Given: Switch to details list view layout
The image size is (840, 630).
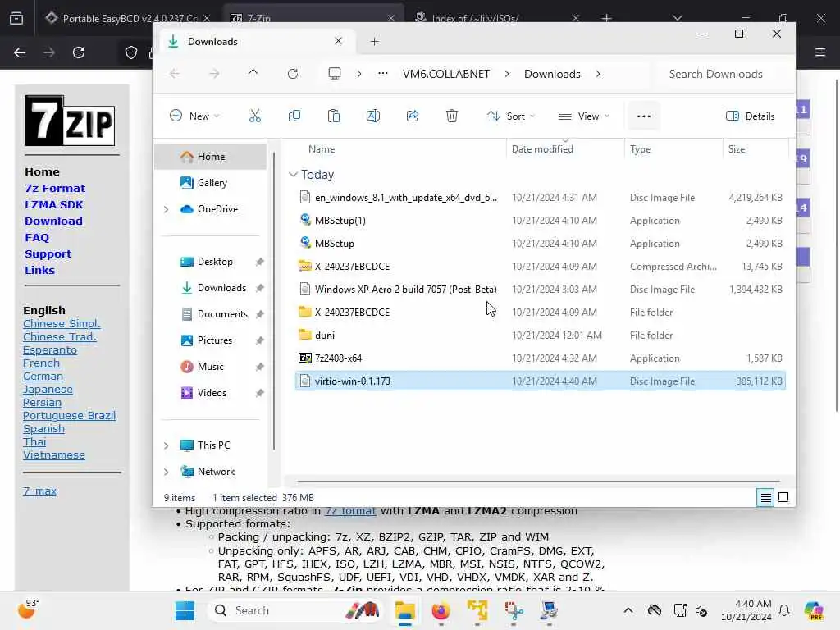Looking at the screenshot, I should click(x=765, y=498).
